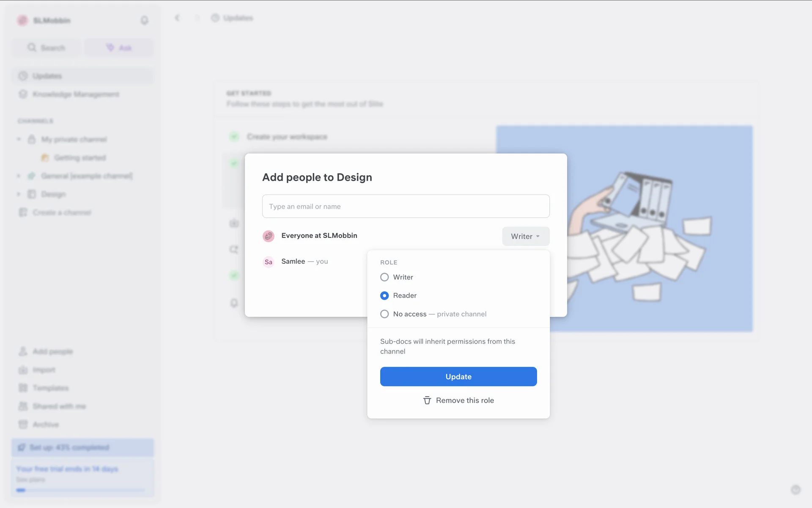
Task: Click the back arrow at top
Action: point(177,18)
